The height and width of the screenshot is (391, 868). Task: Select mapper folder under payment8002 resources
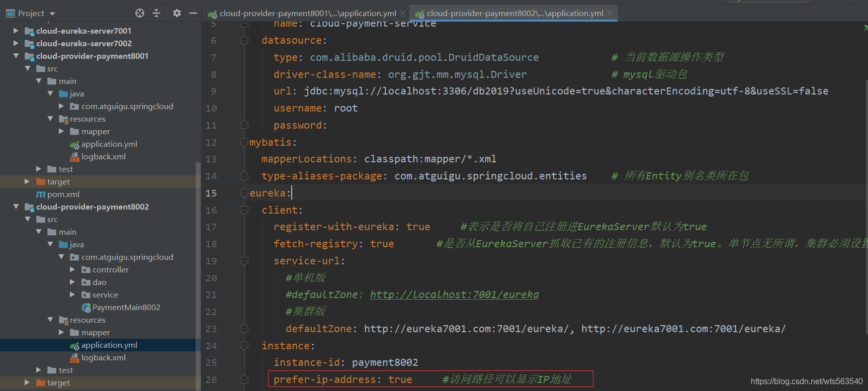coord(96,332)
